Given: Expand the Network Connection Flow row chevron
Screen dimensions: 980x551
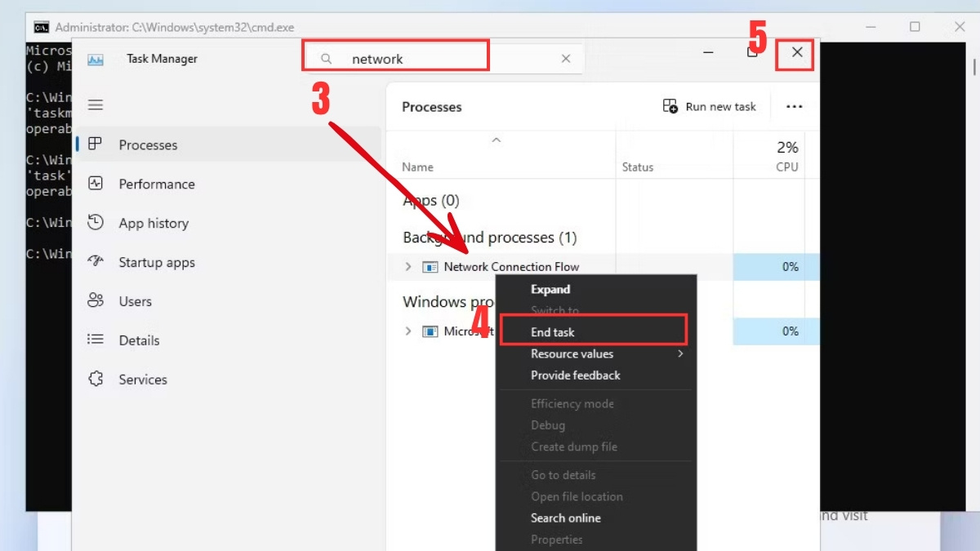Looking at the screenshot, I should [408, 267].
